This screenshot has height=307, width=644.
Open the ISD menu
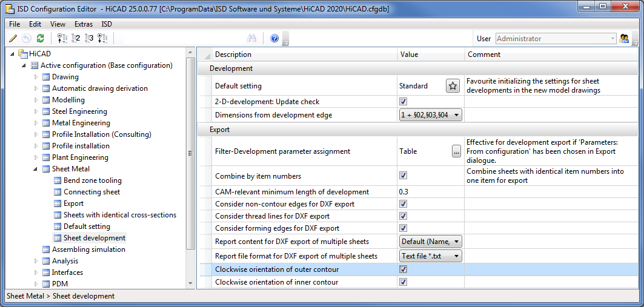[x=107, y=24]
